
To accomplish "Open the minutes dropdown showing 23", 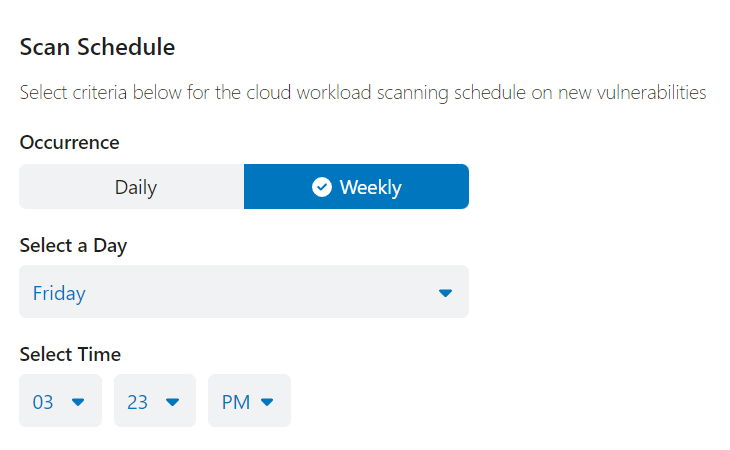I will point(154,402).
